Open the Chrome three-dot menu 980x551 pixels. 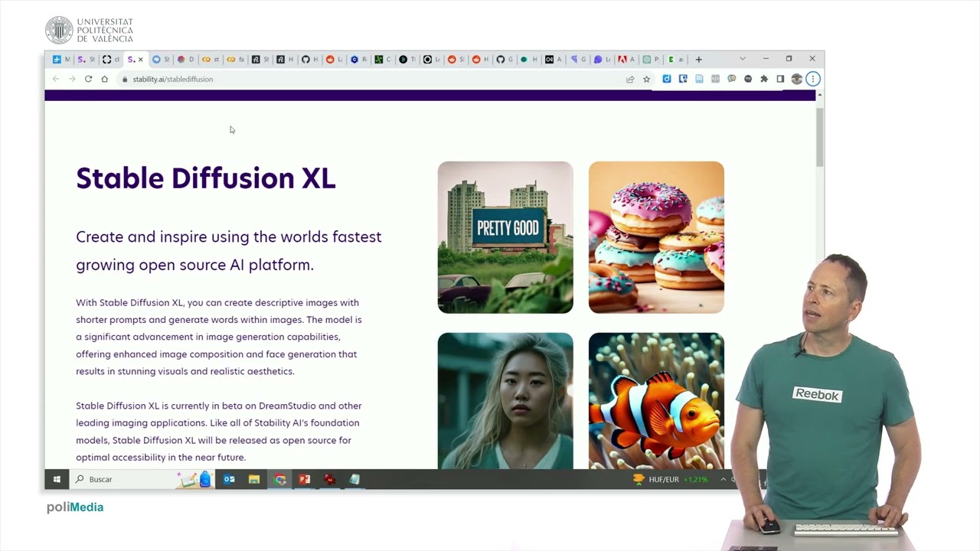pos(813,79)
